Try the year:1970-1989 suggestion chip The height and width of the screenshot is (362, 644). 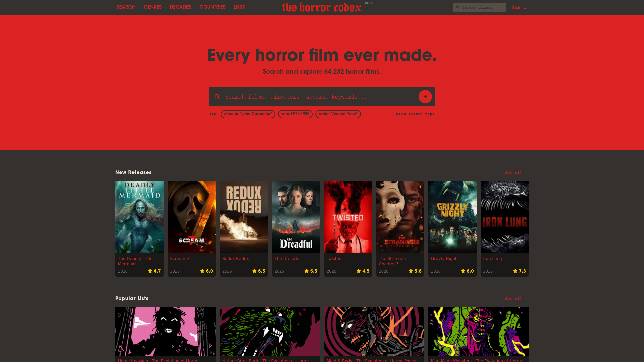coord(295,114)
